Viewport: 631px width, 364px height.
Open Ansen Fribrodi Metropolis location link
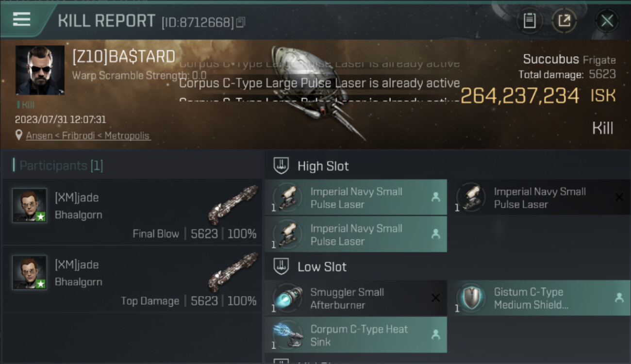point(88,136)
